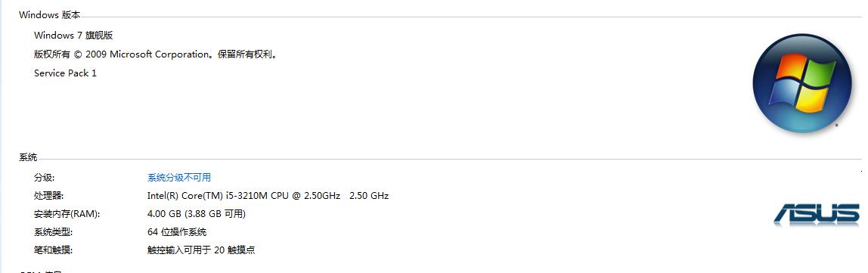
Task: Click the 系统 section heading
Action: point(28,157)
